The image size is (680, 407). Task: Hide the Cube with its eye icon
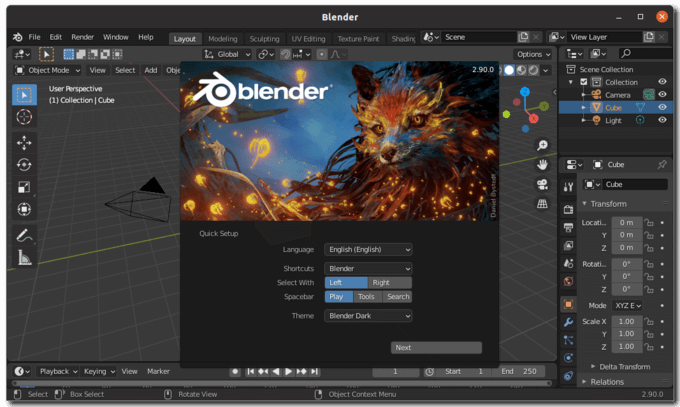pyautogui.click(x=662, y=107)
